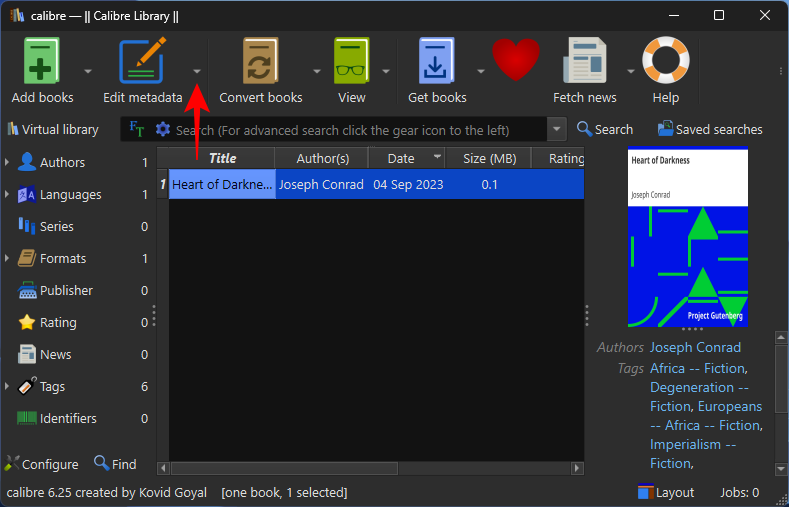Screen dimensions: 789x507
Task: Expand the Authors tree node
Action: [x=7, y=162]
